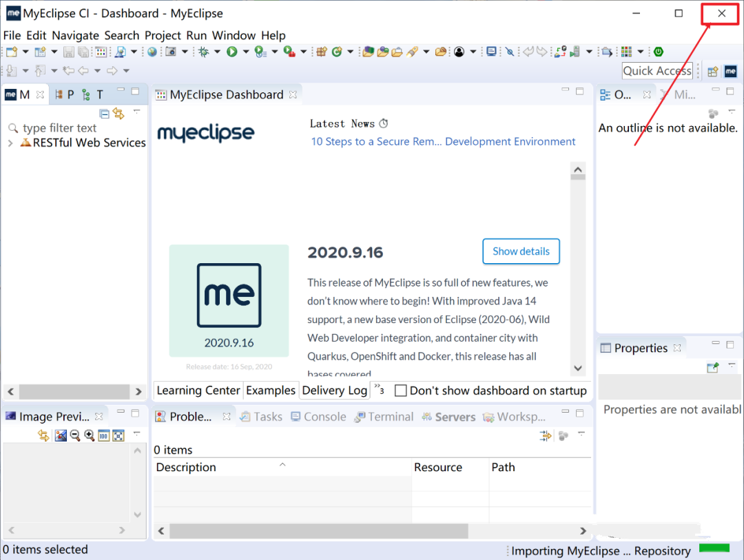
Task: Click the colored grid toolbar icon
Action: coord(626,52)
